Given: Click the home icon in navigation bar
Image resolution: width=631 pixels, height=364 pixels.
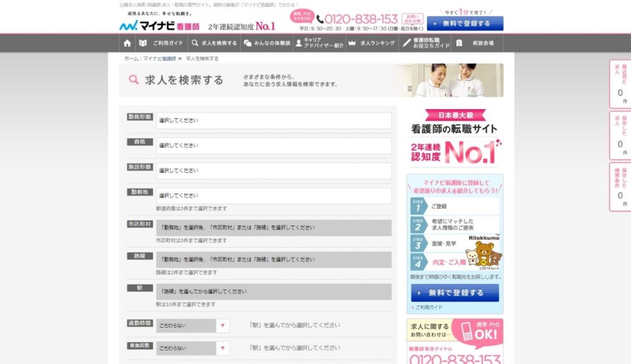Looking at the screenshot, I should (x=128, y=43).
